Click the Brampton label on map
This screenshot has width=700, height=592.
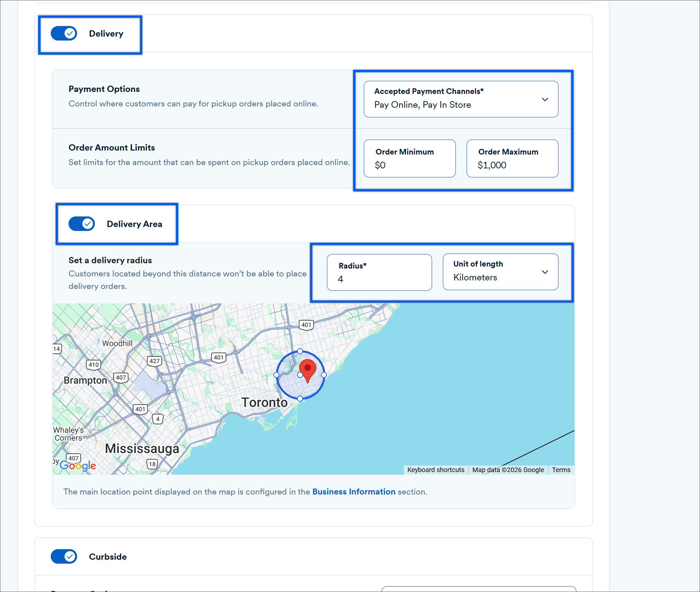[x=85, y=380]
